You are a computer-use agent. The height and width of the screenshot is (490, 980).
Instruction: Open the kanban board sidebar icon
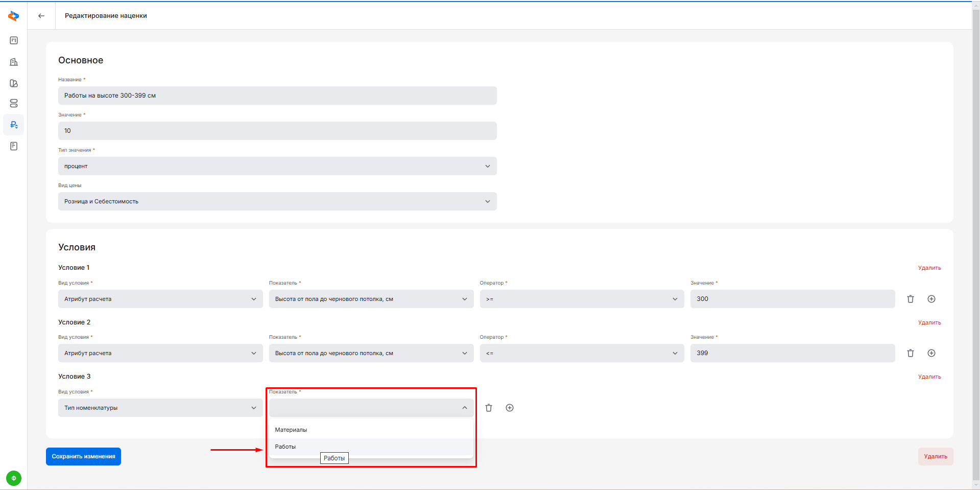pos(14,40)
